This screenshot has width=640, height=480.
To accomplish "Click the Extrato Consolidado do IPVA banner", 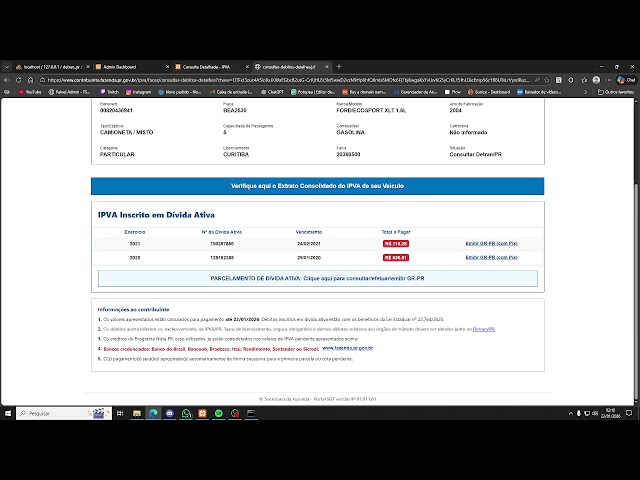I will 318,186.
